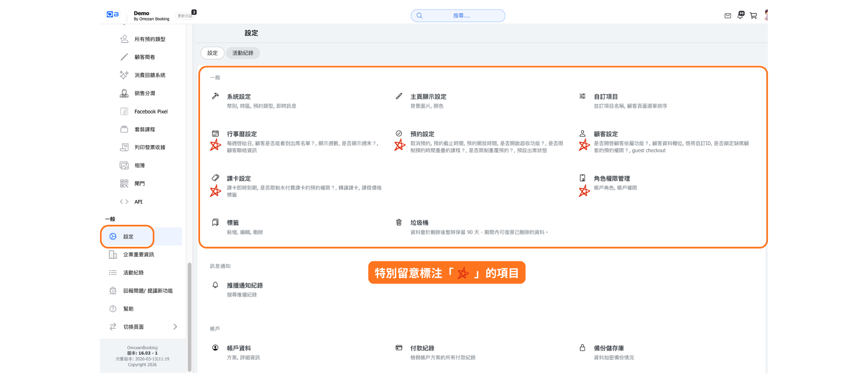Click the mail envelope icon in header
The width and height of the screenshot is (868, 381).
click(727, 16)
